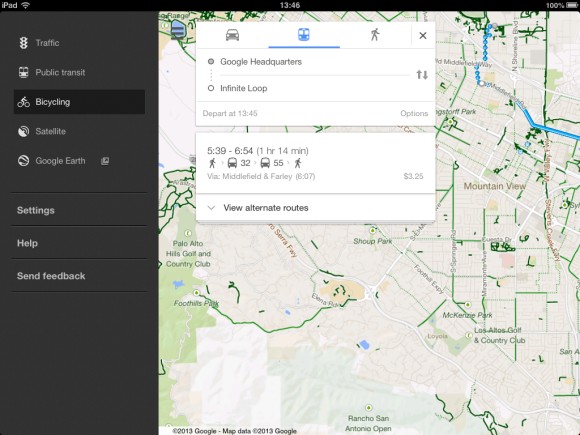This screenshot has height=435, width=580.
Task: Click the external-link icon beside Google Earth
Action: point(105,161)
